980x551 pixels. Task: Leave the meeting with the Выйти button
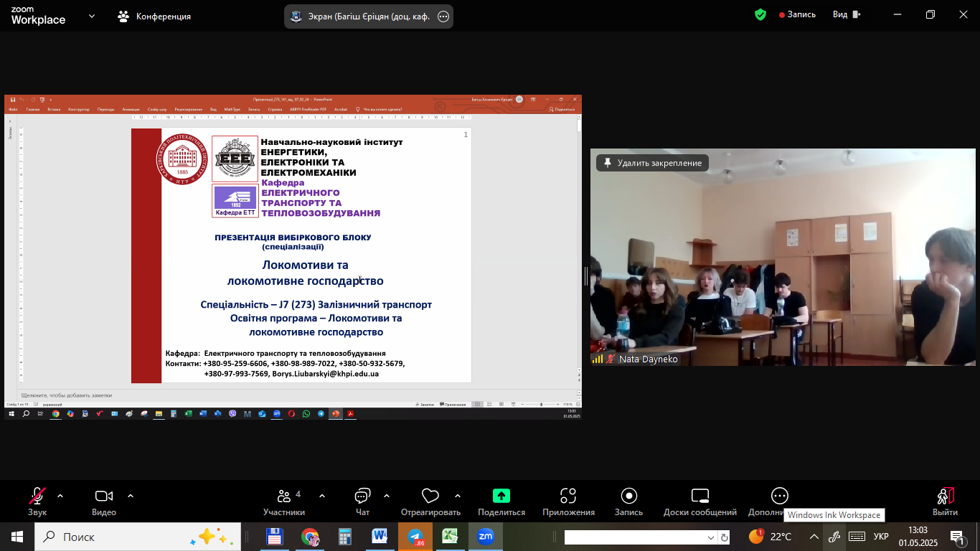pyautogui.click(x=945, y=502)
